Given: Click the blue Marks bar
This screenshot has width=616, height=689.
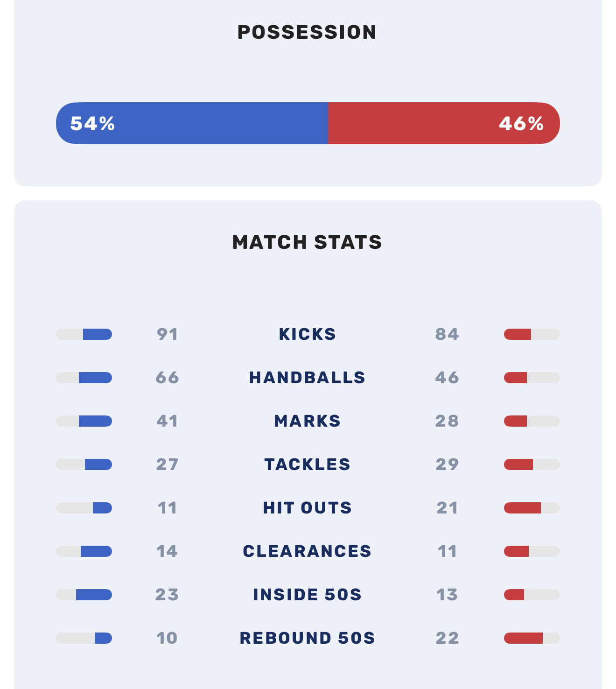Looking at the screenshot, I should 95,421.
